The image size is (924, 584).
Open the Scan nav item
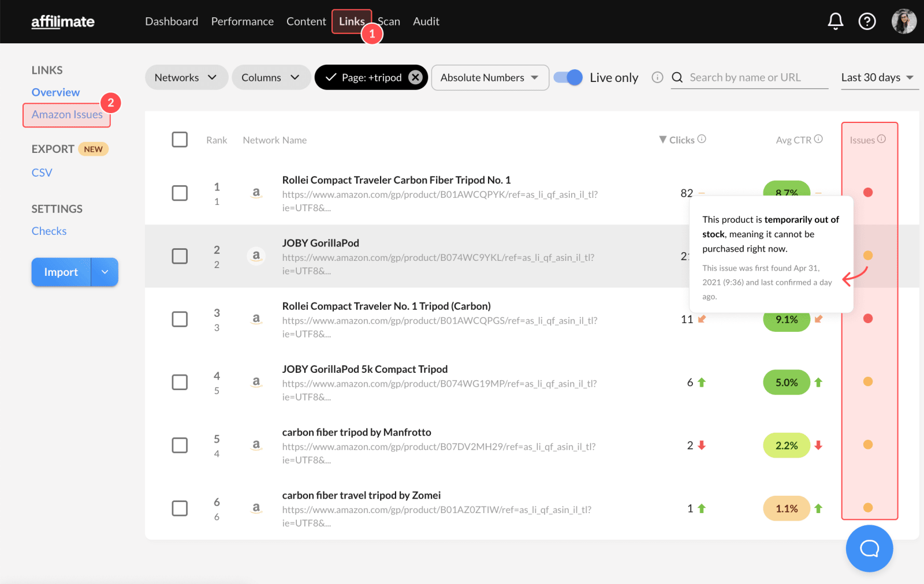coord(389,21)
